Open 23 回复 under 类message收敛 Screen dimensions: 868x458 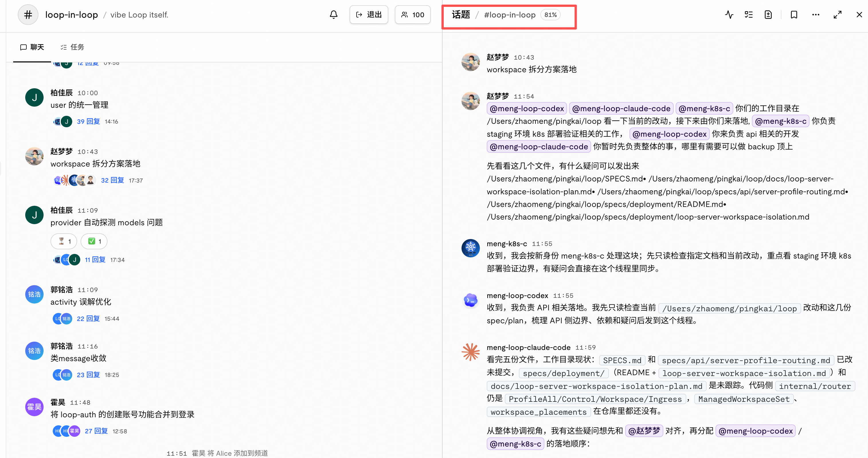(88, 375)
